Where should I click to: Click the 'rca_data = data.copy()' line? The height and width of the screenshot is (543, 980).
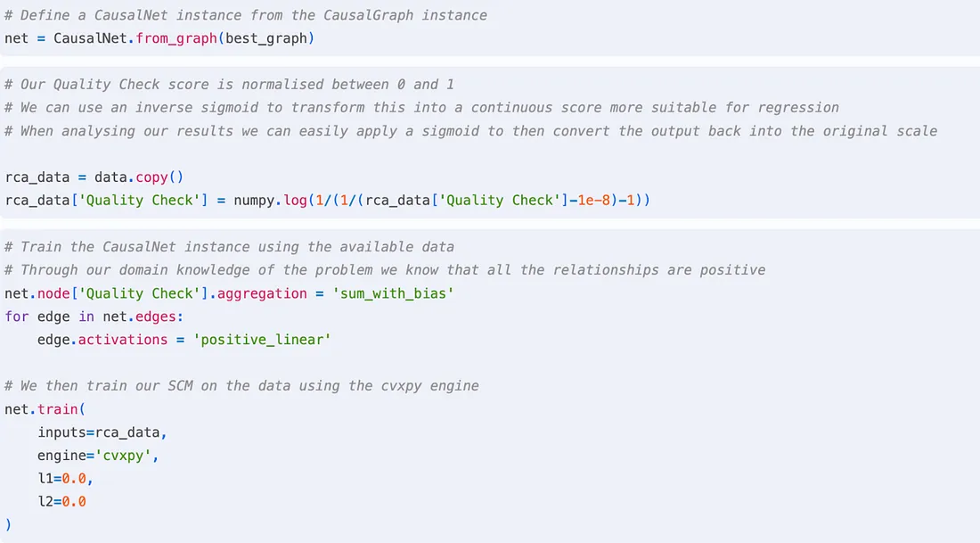point(93,177)
